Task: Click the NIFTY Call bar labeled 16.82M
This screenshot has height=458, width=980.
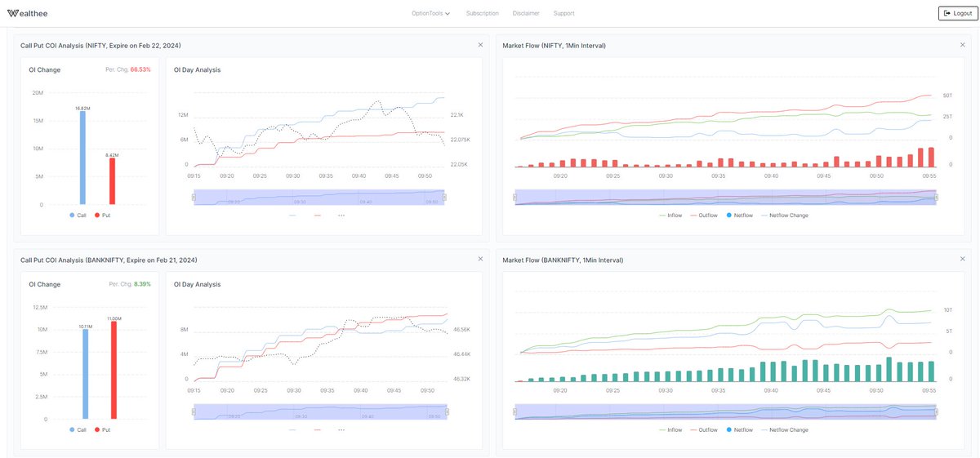Action: tap(82, 158)
